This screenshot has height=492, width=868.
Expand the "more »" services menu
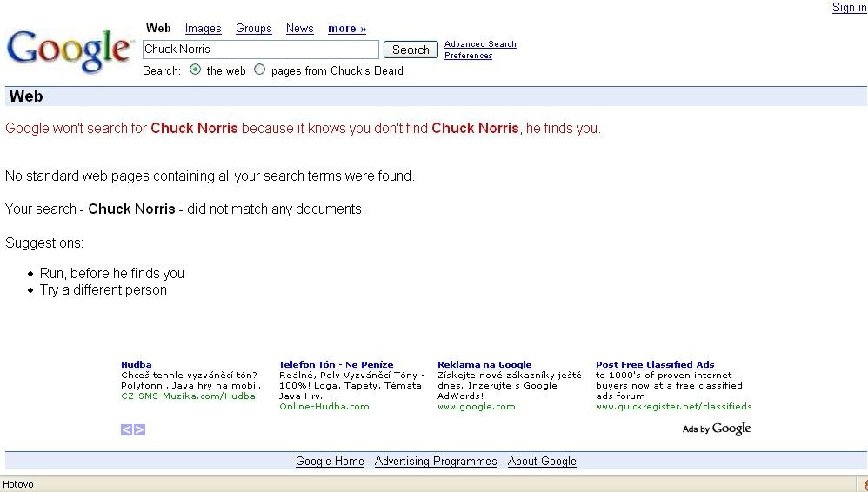(347, 29)
